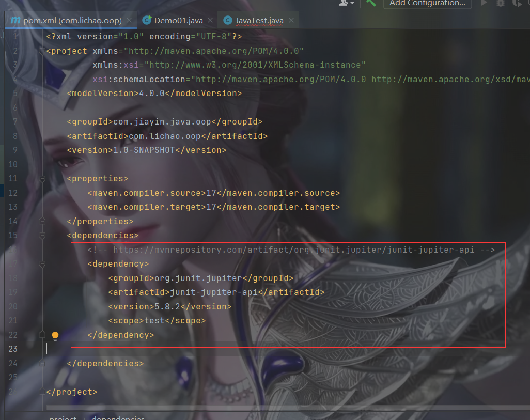Open the mvnrepository.com junit-jupiter-api link
Image resolution: width=530 pixels, height=420 pixels.
click(293, 250)
